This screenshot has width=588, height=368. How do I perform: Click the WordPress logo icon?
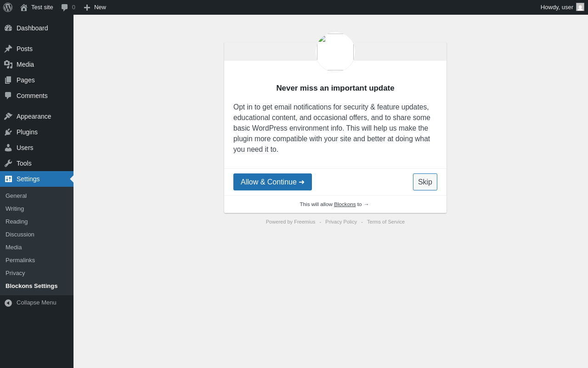8,7
